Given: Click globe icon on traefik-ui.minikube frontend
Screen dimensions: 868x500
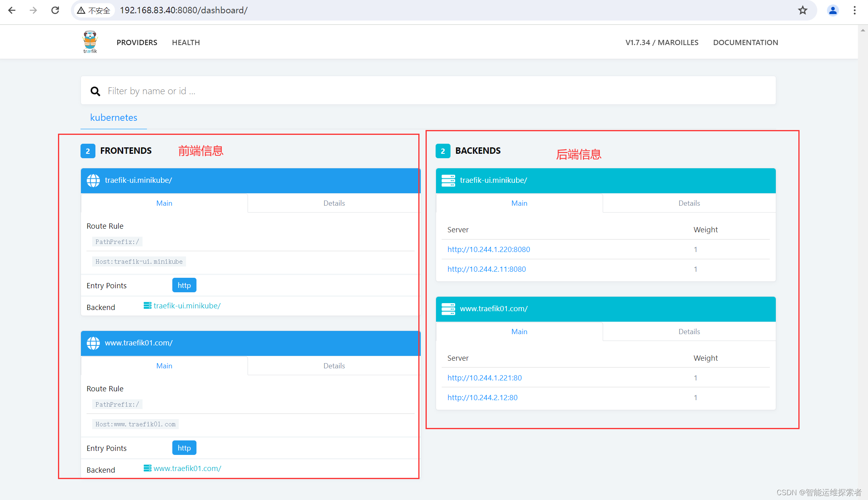Looking at the screenshot, I should pyautogui.click(x=93, y=180).
